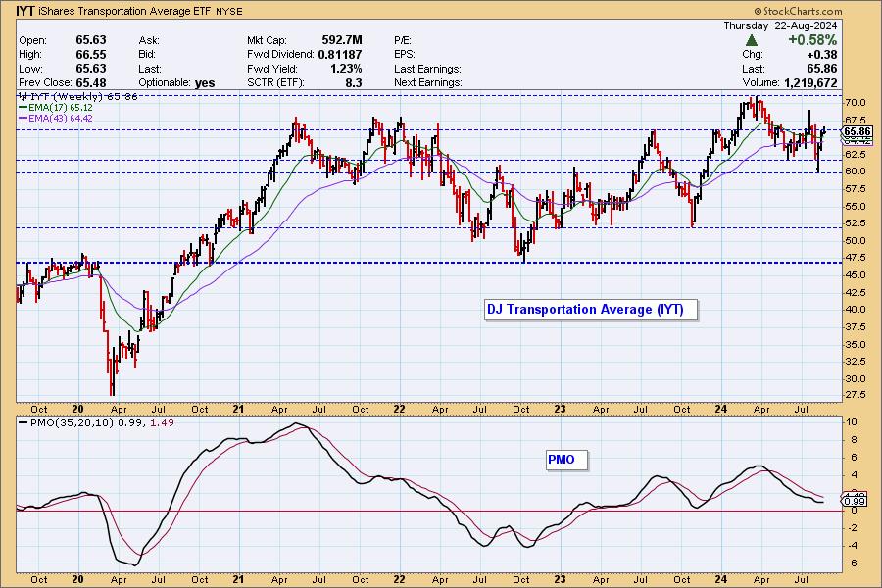The height and width of the screenshot is (588, 882).
Task: Click the '23' year label below price chart
Action: point(560,409)
